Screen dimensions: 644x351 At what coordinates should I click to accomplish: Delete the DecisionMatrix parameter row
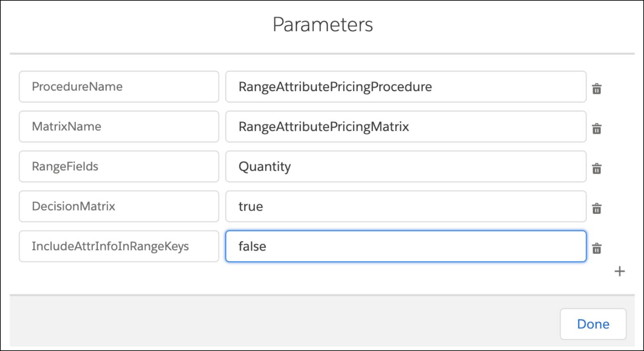click(597, 208)
